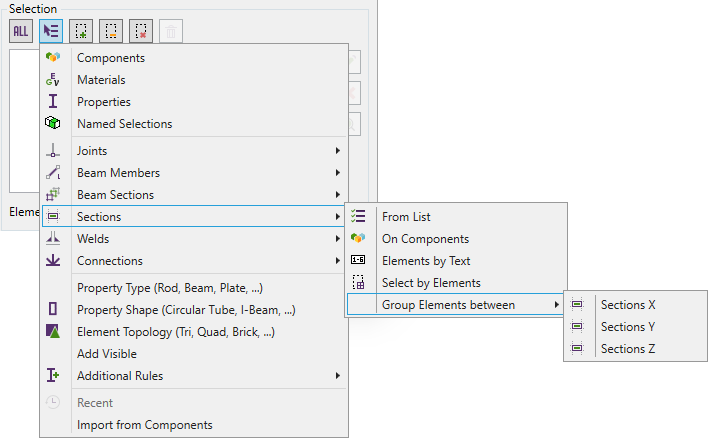Pick Named Selections in the menu

point(124,124)
